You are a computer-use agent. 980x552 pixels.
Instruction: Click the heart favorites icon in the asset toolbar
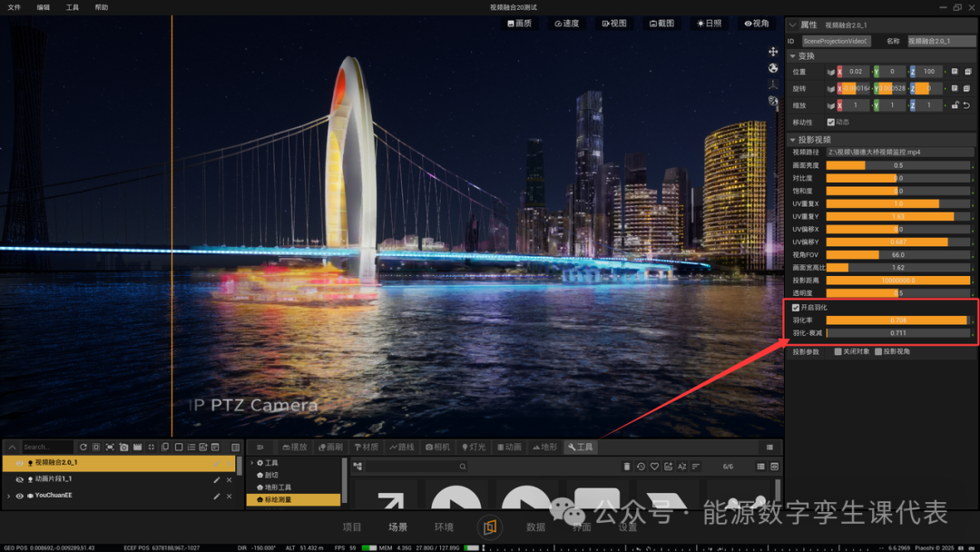click(x=654, y=467)
